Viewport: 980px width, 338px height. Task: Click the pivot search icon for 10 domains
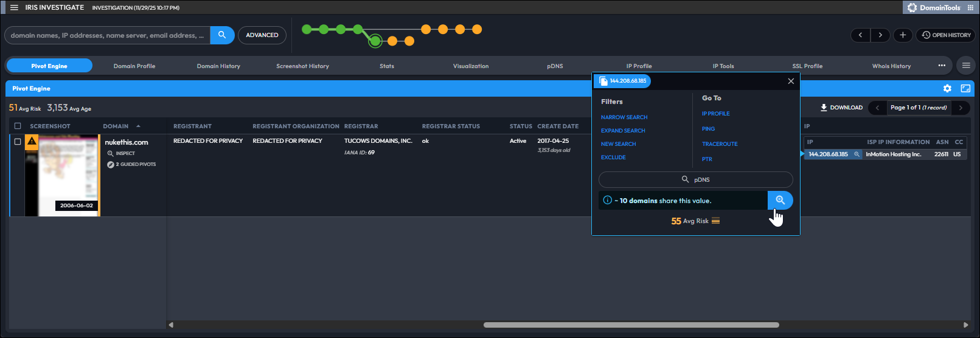tap(780, 200)
